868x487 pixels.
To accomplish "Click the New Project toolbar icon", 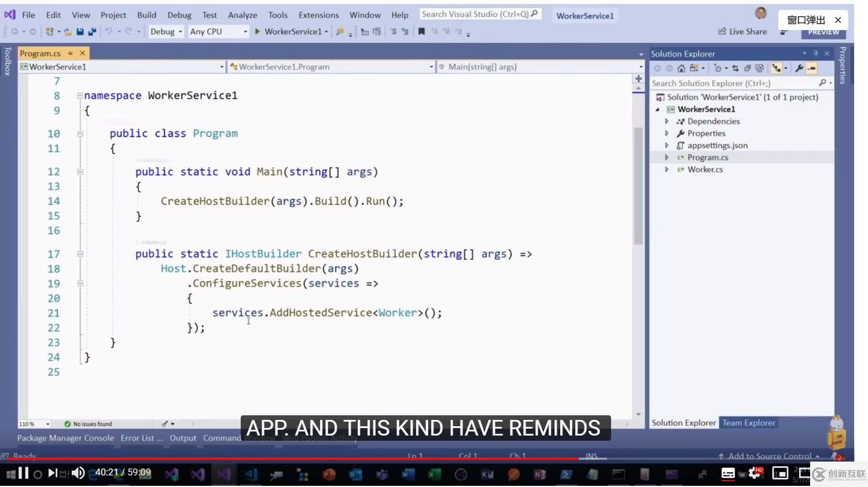I will pyautogui.click(x=50, y=31).
